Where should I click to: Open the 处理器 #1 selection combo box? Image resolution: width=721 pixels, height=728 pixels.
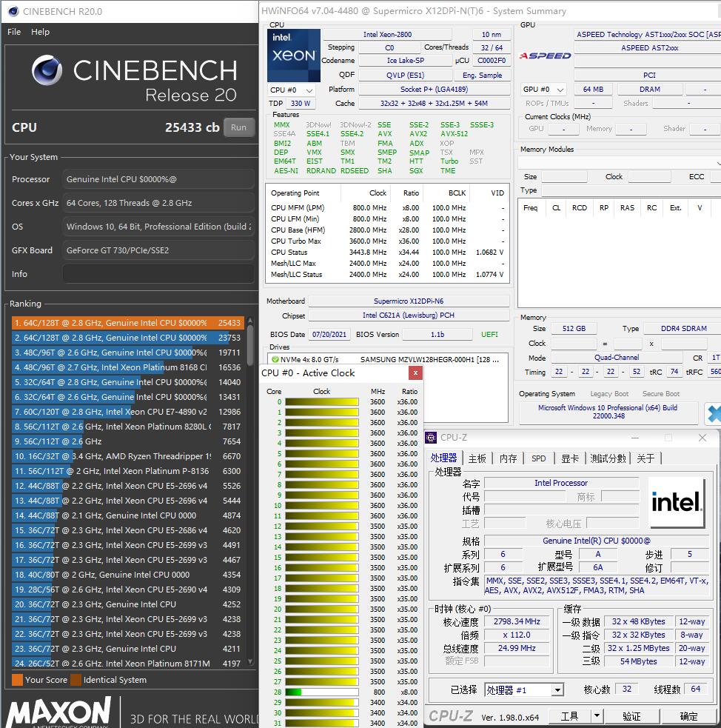coord(524,690)
